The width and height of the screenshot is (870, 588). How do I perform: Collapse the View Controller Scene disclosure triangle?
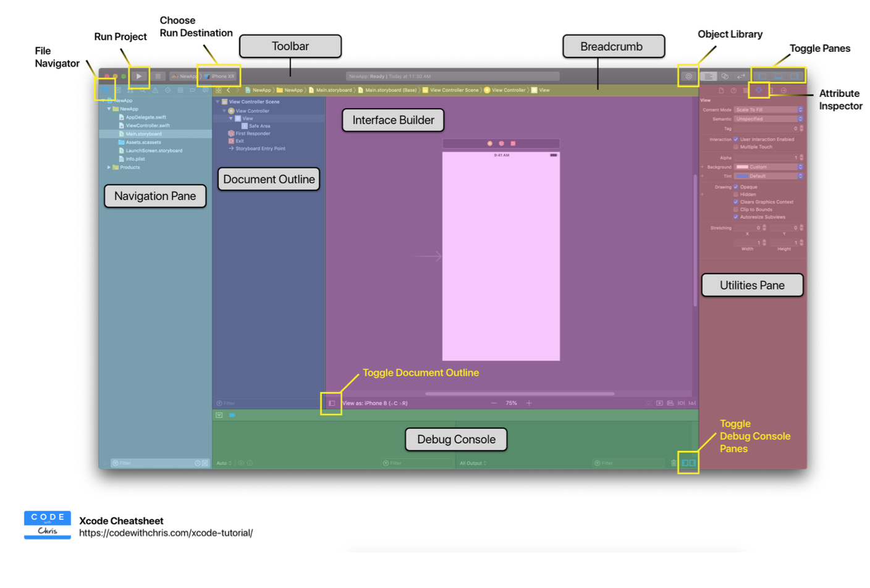(217, 102)
